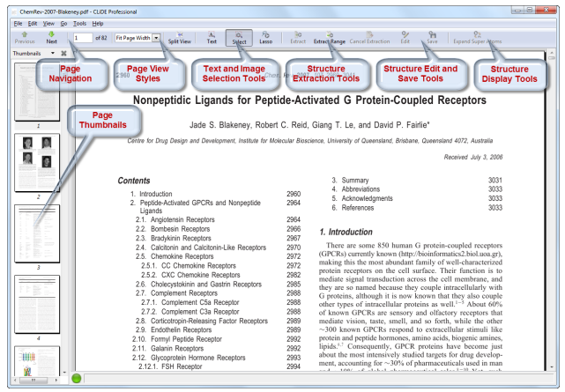
Task: Toggle Split View mode
Action: point(180,38)
